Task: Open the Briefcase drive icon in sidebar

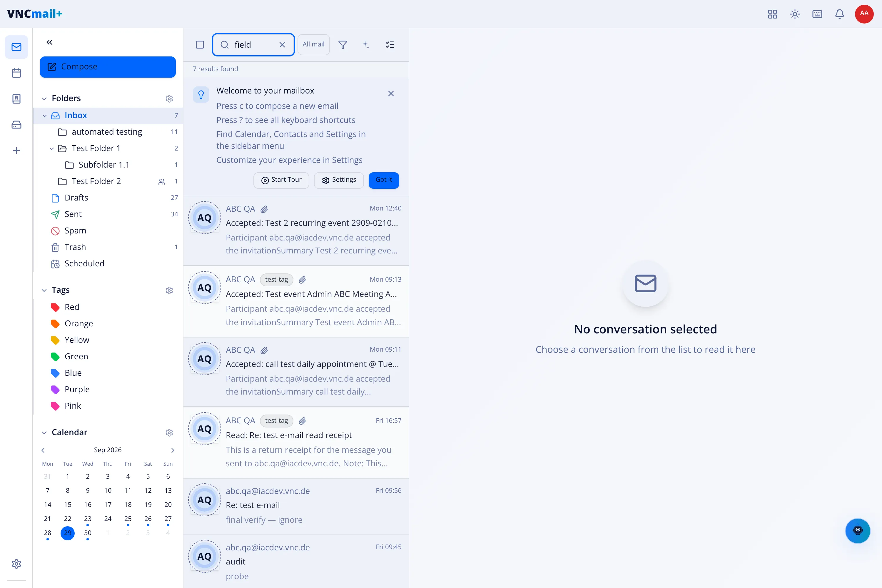Action: pyautogui.click(x=16, y=124)
